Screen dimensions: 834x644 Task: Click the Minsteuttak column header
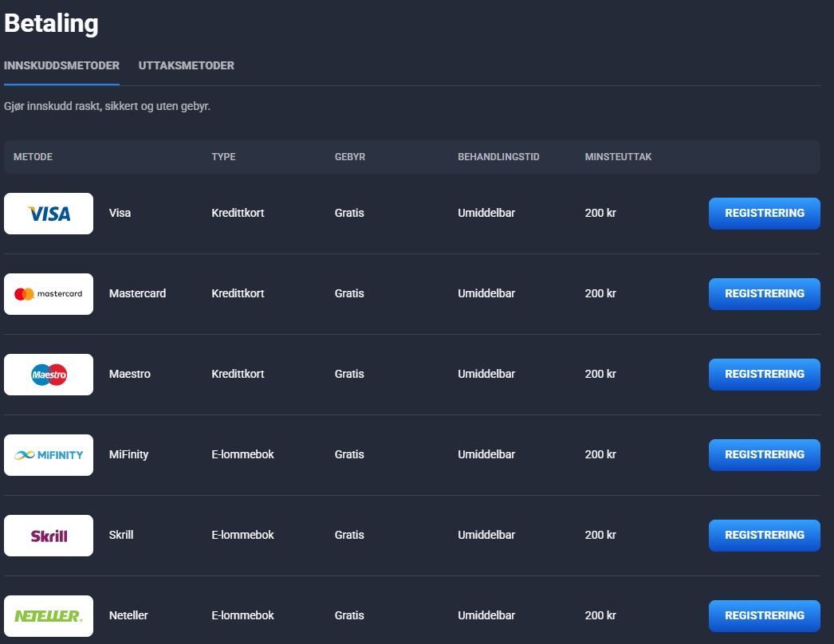(618, 157)
